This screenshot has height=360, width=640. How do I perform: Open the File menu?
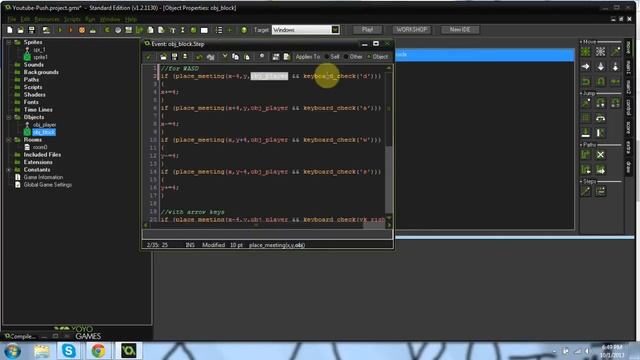pos(12,19)
